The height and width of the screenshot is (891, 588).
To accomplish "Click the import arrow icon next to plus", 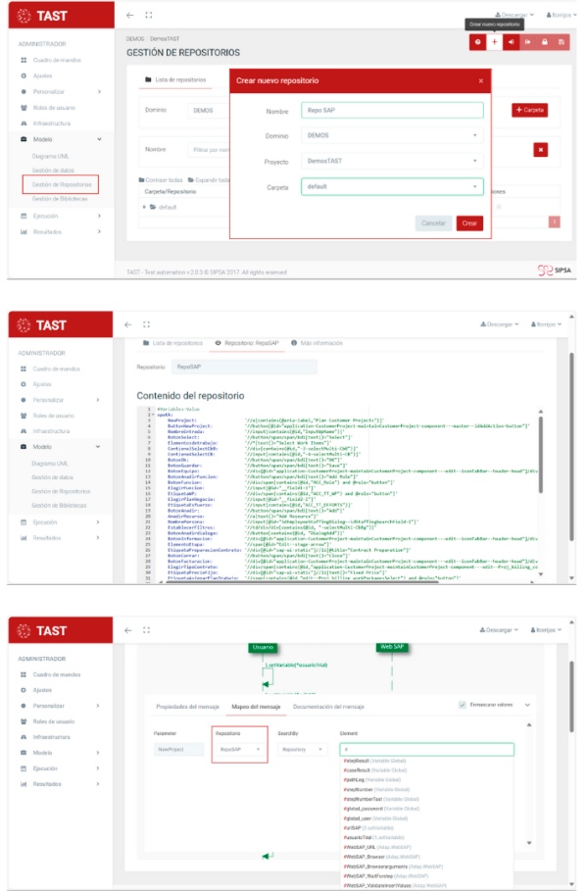I will click(512, 42).
